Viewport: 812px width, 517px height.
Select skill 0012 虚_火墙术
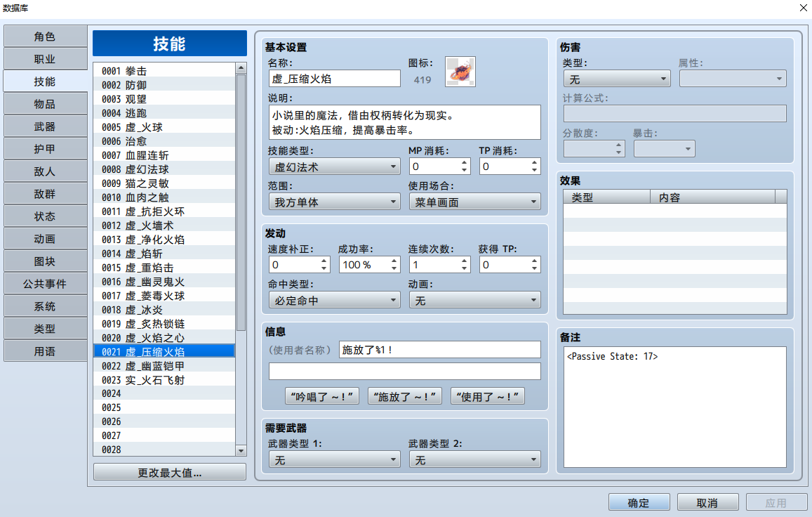point(164,225)
